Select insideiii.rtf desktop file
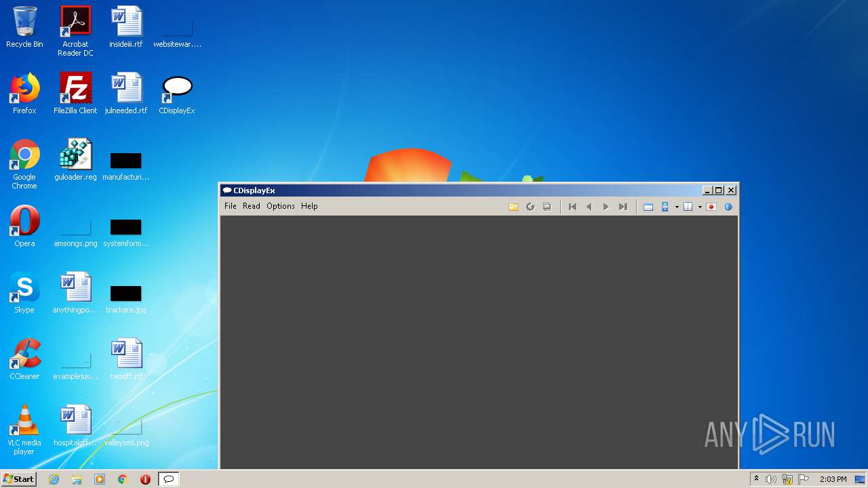This screenshot has height=488, width=868. 126,28
